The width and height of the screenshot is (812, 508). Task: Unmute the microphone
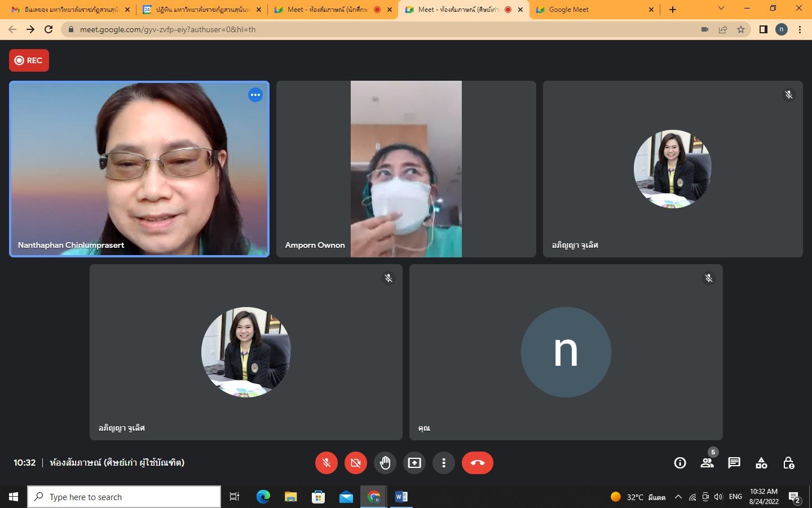pos(326,463)
